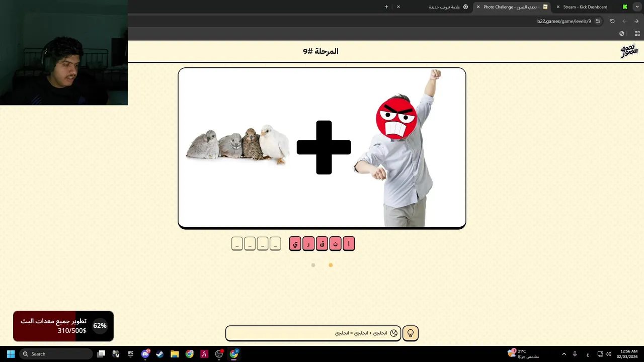Screen dimensions: 644x362
Task: Open Task View from the taskbar
Action: click(x=101, y=354)
